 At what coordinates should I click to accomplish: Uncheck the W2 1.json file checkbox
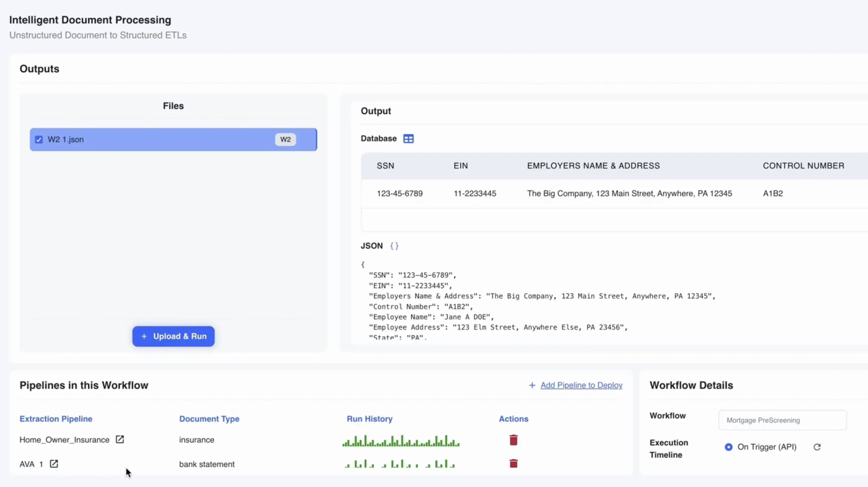[x=39, y=139]
